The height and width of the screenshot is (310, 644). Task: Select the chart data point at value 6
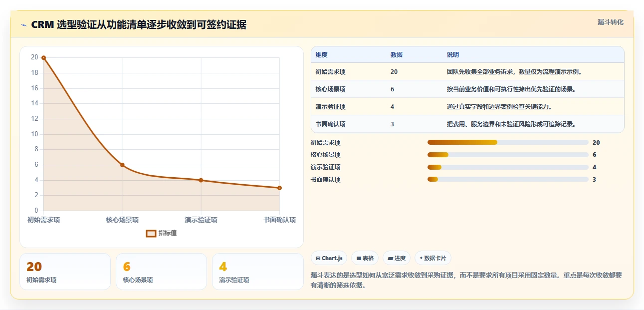122,165
